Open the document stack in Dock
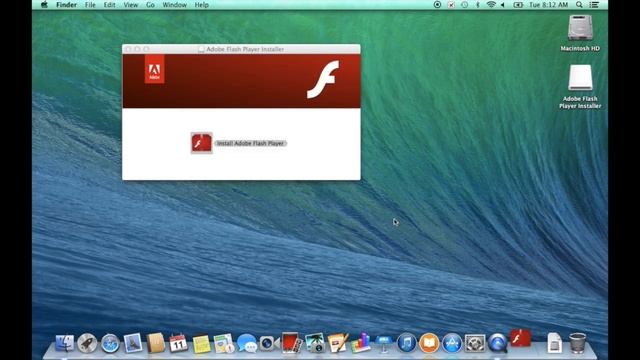 click(554, 343)
